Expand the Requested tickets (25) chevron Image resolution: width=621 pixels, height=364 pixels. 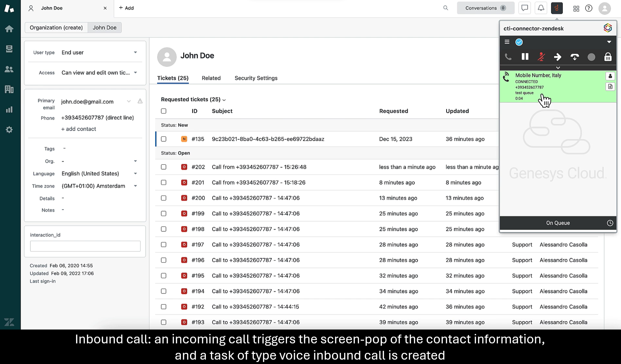click(x=224, y=100)
